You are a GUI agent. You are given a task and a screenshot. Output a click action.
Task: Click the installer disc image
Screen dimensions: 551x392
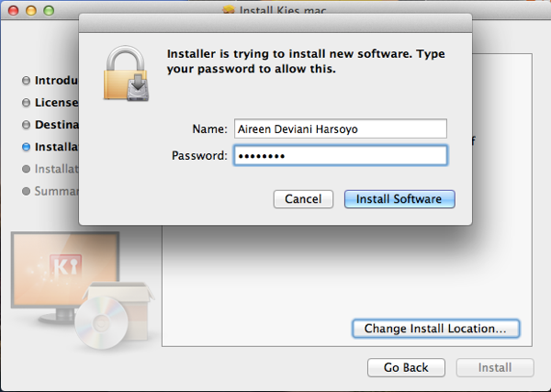point(101,323)
